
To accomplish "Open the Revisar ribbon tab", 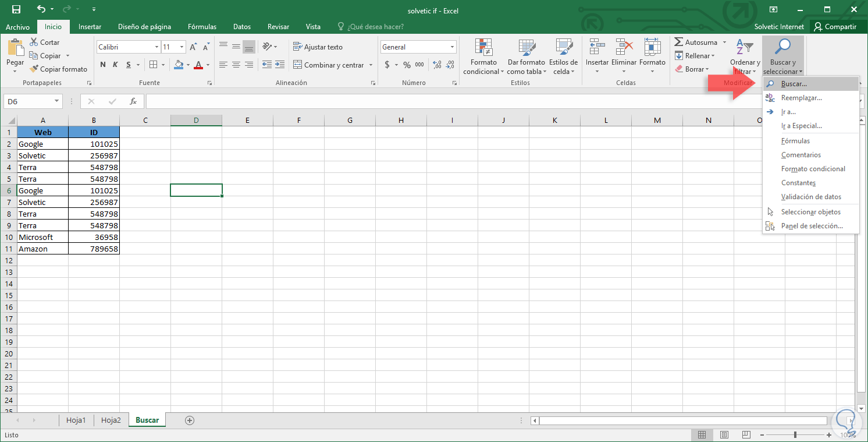I will pyautogui.click(x=278, y=26).
